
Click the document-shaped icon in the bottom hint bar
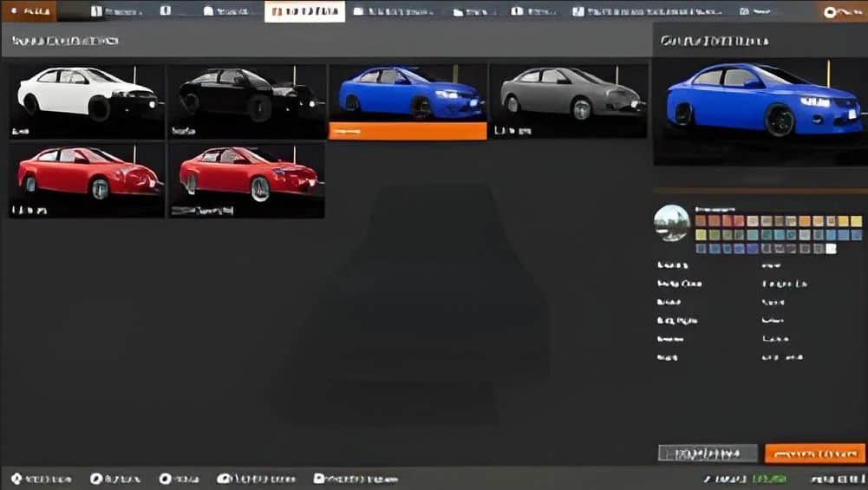[319, 479]
